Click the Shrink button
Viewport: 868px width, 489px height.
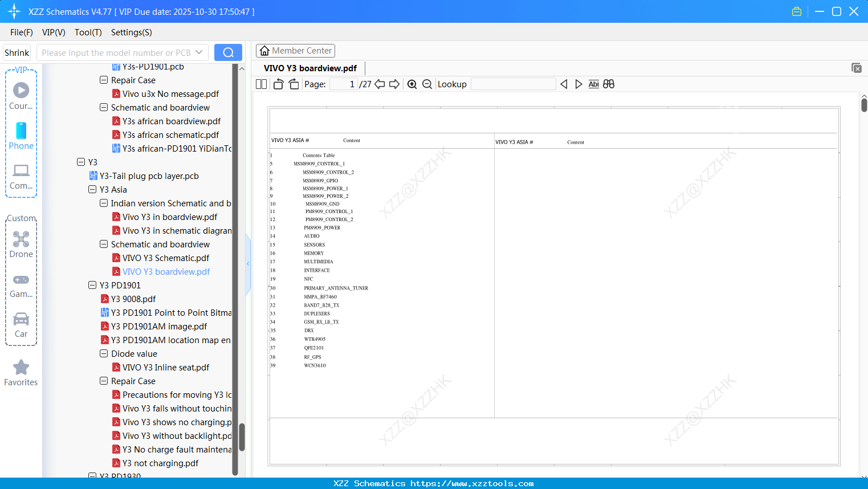click(17, 52)
